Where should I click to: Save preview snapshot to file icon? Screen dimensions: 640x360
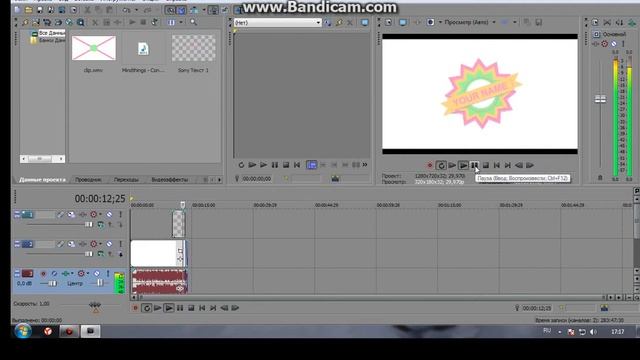[538, 22]
